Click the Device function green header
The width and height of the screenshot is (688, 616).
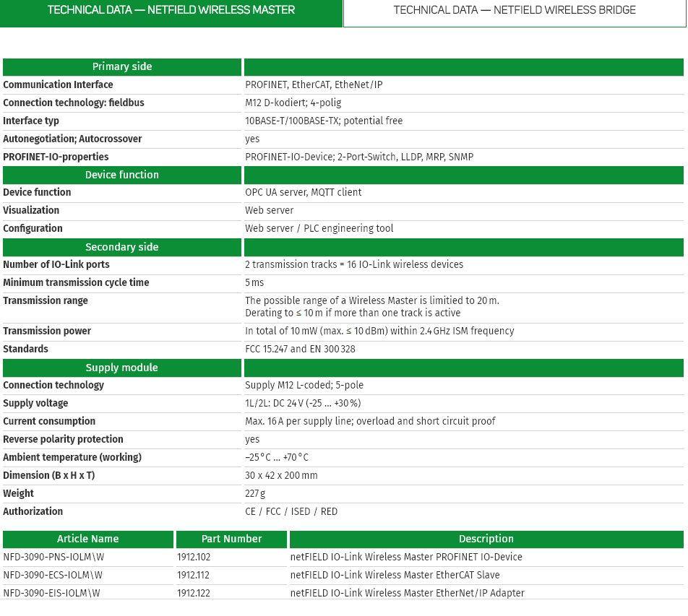[x=122, y=175]
